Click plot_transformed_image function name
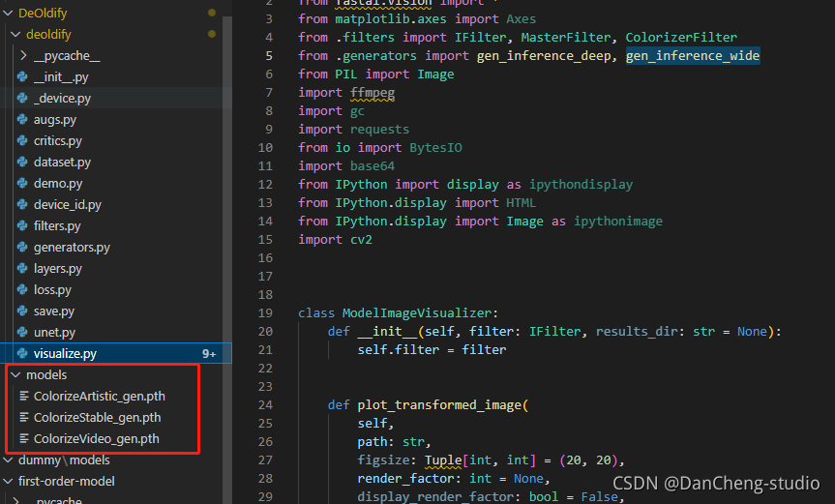 click(x=440, y=405)
